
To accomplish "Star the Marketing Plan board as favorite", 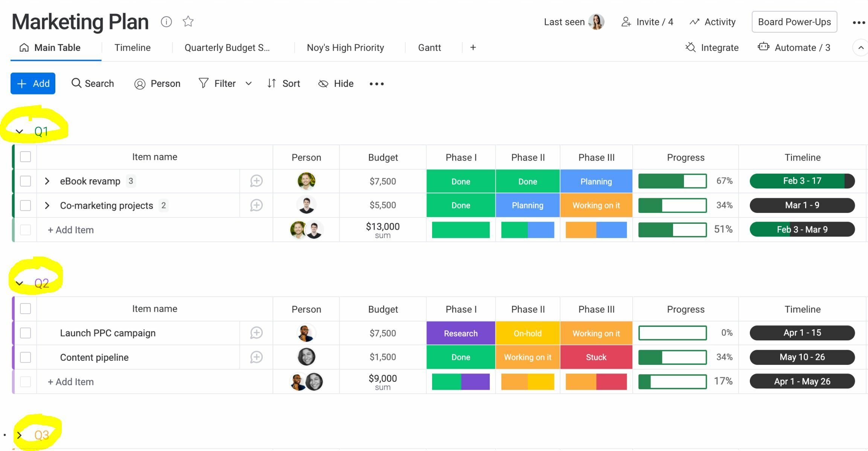I will pos(188,21).
